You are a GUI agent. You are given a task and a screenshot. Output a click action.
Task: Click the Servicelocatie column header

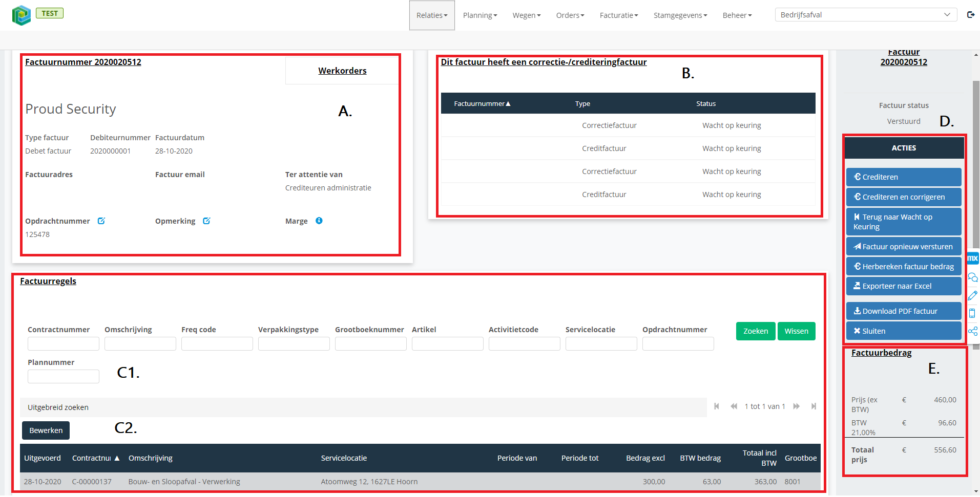point(344,458)
